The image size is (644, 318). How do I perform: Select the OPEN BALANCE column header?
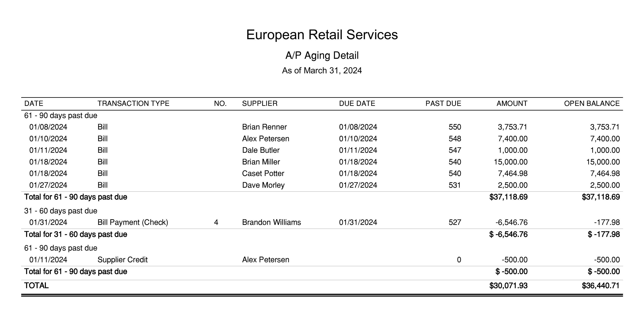coord(591,104)
